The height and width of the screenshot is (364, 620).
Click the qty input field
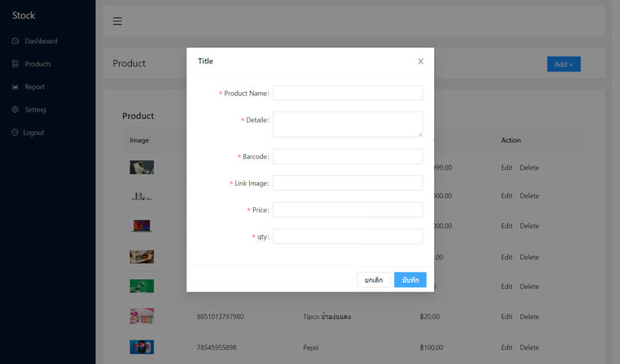point(347,237)
